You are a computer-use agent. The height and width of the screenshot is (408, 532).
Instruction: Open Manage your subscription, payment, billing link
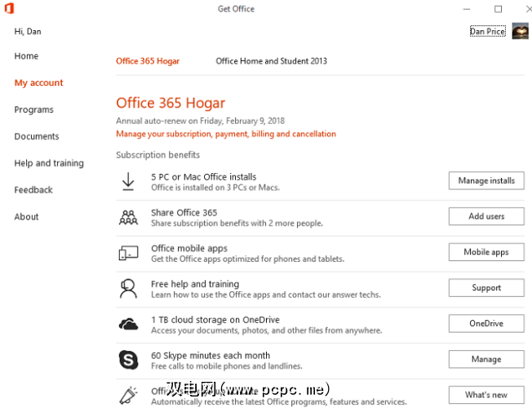point(226,134)
